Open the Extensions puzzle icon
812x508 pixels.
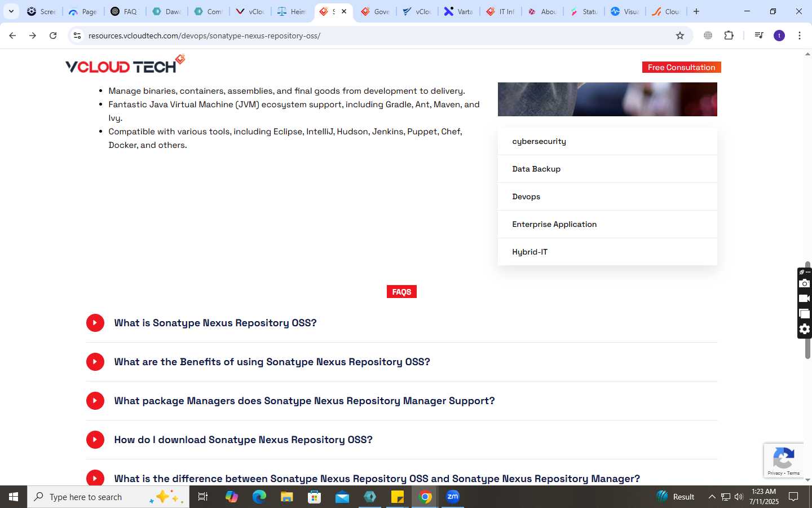tap(729, 36)
